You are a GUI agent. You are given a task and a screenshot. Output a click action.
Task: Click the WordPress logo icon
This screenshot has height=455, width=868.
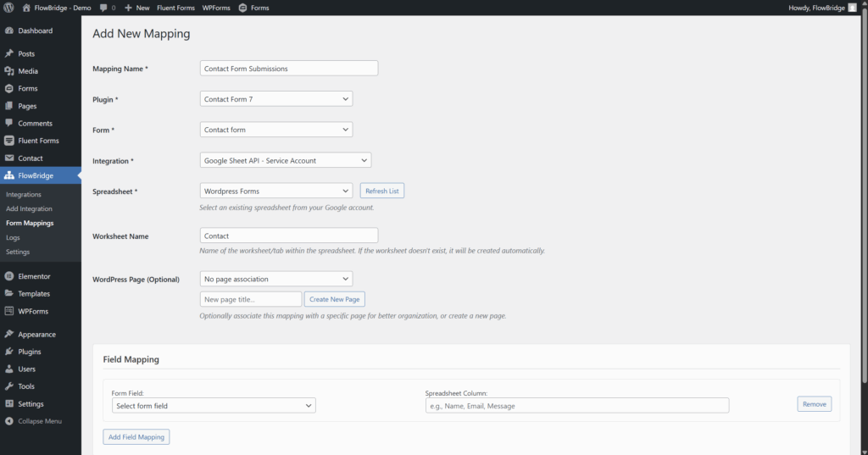click(x=8, y=8)
